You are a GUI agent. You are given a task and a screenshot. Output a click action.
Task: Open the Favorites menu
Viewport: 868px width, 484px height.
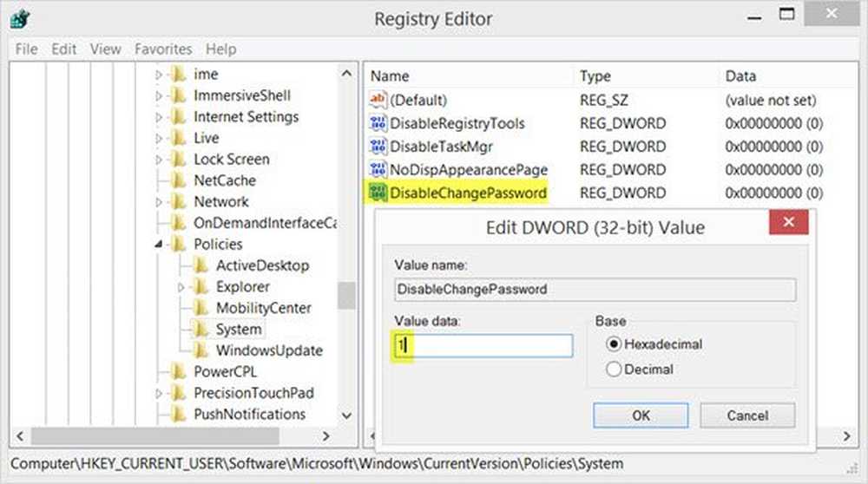pyautogui.click(x=163, y=49)
